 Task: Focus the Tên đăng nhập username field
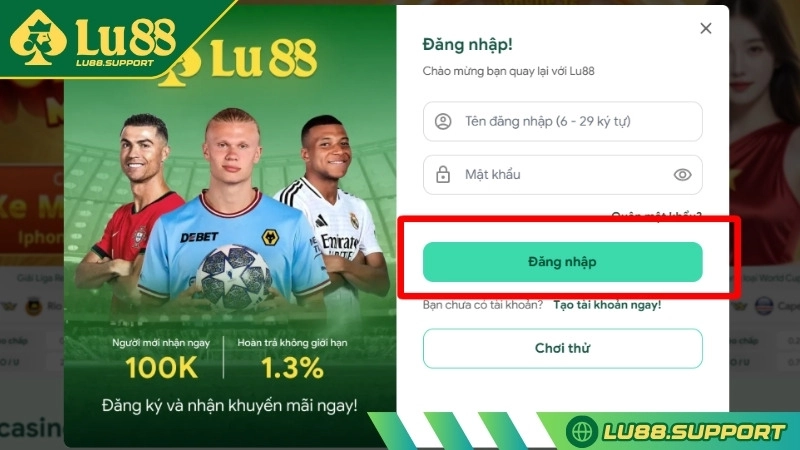click(x=562, y=121)
